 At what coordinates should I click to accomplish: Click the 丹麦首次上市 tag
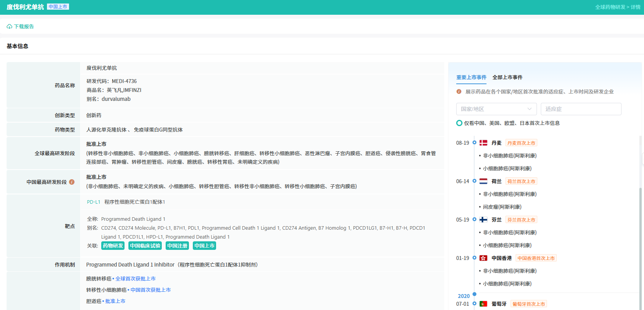point(521,143)
